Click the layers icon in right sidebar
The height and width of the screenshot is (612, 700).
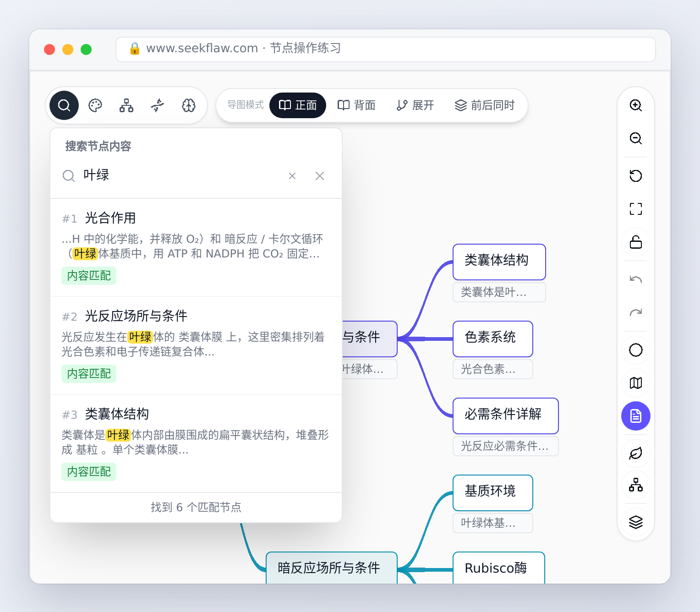point(636,522)
